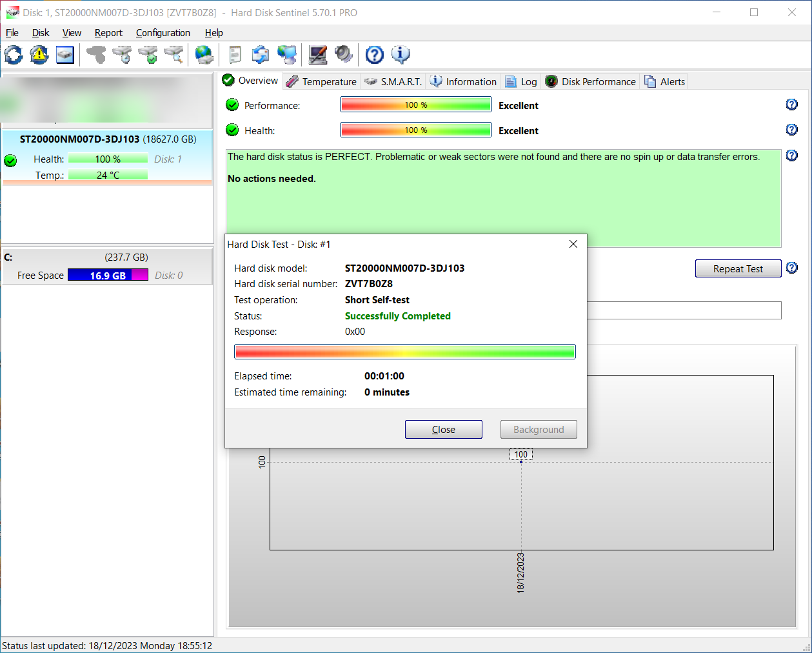
Task: Open the Disk Performance tab
Action: [x=591, y=81]
